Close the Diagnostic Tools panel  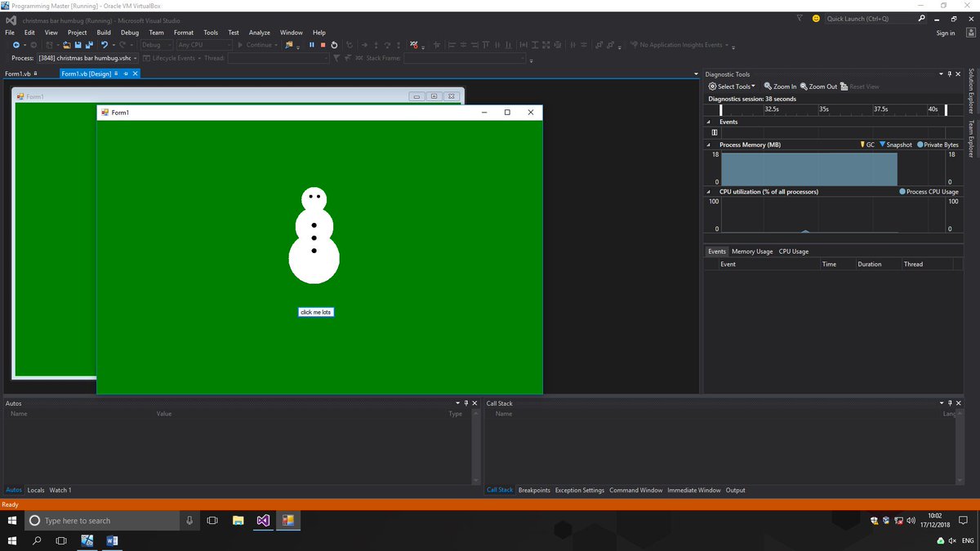click(958, 74)
